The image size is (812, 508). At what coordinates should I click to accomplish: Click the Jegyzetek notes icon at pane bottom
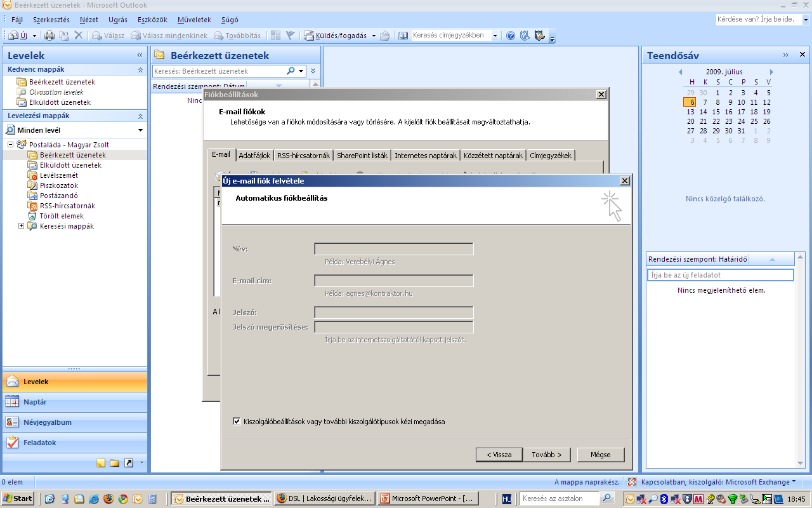coord(101,463)
